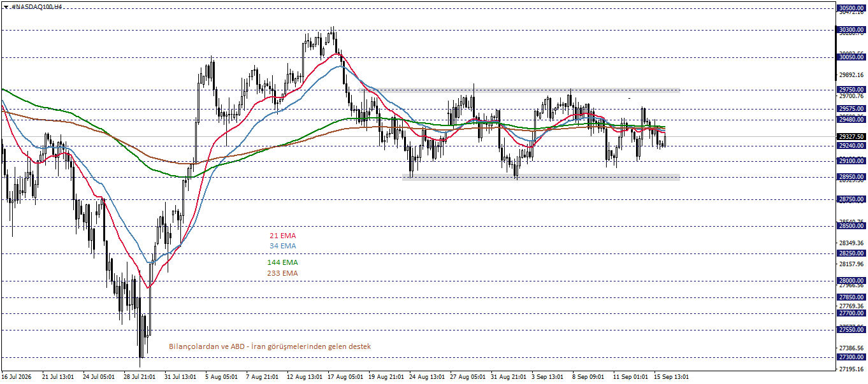
Task: Click the 29892.16 price scale value
Action: (851, 75)
